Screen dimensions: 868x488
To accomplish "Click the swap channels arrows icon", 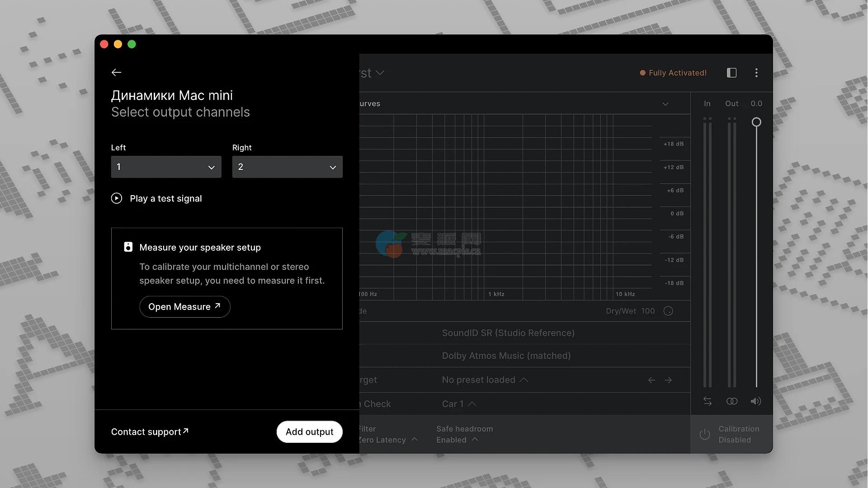I will [708, 401].
